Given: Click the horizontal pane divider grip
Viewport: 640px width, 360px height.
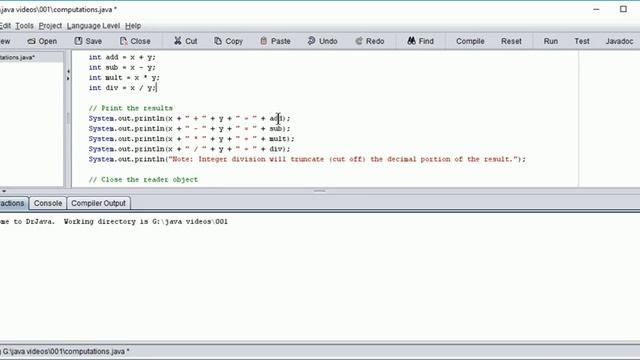Looking at the screenshot, I should tap(320, 191).
